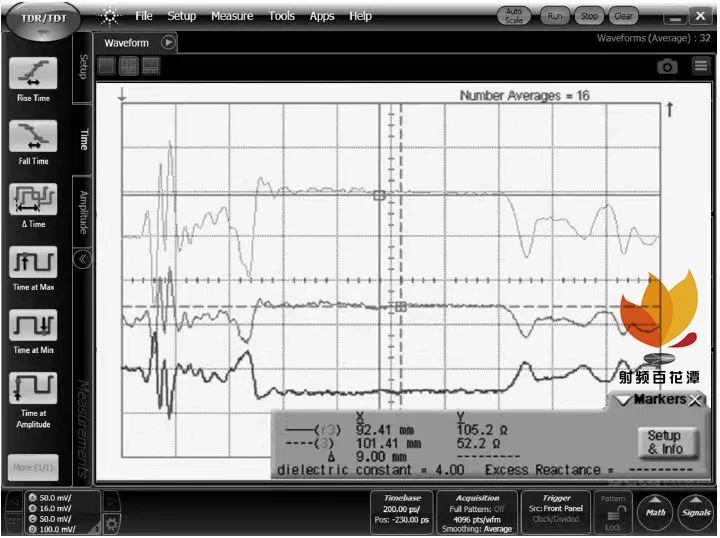Collapse the Markers panel triangle
This screenshot has width=720, height=538.
click(x=624, y=400)
